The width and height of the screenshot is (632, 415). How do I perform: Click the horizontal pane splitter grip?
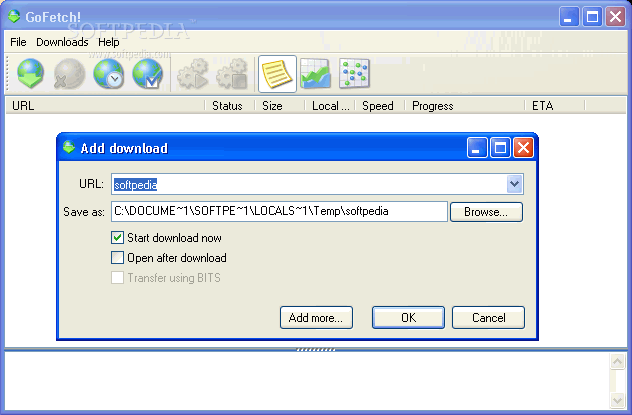click(x=316, y=349)
